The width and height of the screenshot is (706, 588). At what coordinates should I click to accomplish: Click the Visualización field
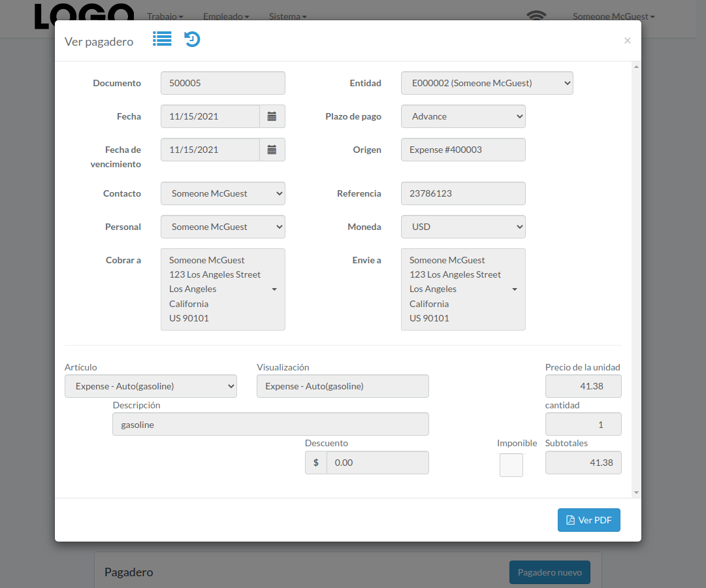point(343,386)
